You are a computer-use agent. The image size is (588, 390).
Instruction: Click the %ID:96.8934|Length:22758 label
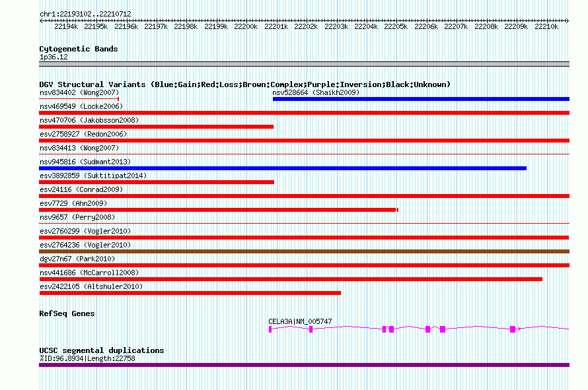pyautogui.click(x=87, y=358)
